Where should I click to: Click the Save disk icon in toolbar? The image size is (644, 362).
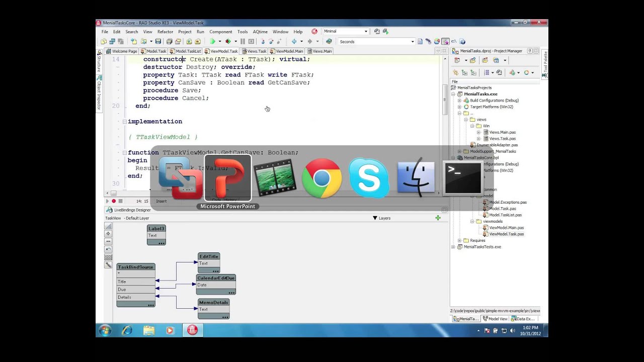click(x=158, y=41)
